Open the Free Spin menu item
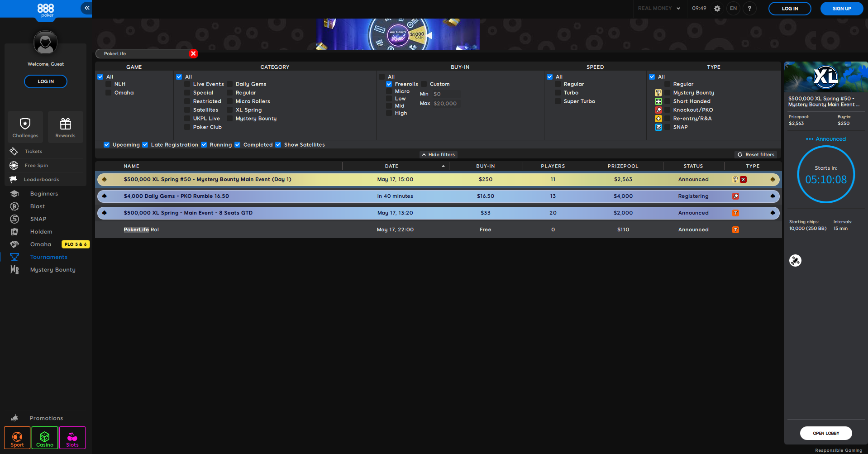 [x=36, y=165]
